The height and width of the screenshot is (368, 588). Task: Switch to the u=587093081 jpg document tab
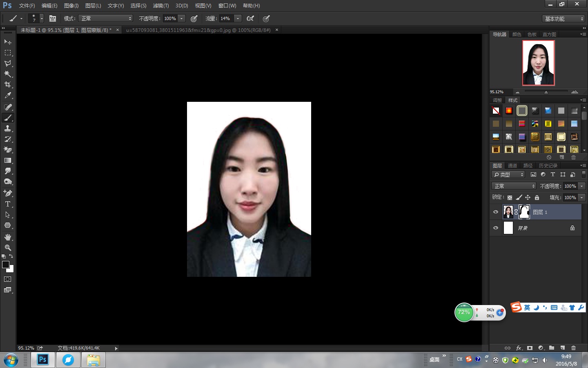[x=198, y=30]
